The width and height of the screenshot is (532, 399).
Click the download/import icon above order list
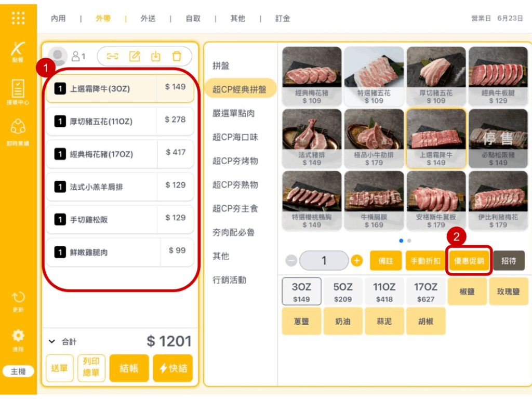156,56
